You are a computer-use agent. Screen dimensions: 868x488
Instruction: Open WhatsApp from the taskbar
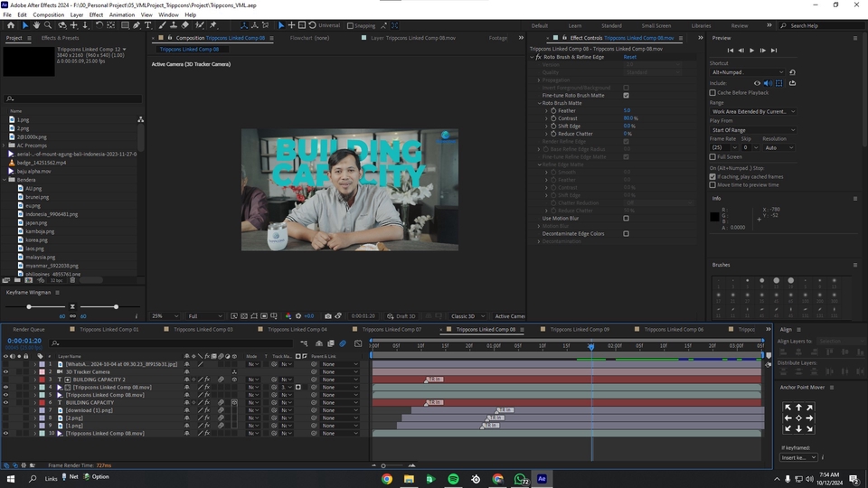tap(520, 479)
